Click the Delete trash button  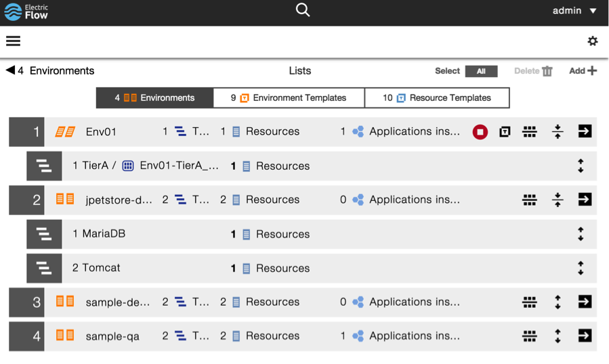point(533,71)
